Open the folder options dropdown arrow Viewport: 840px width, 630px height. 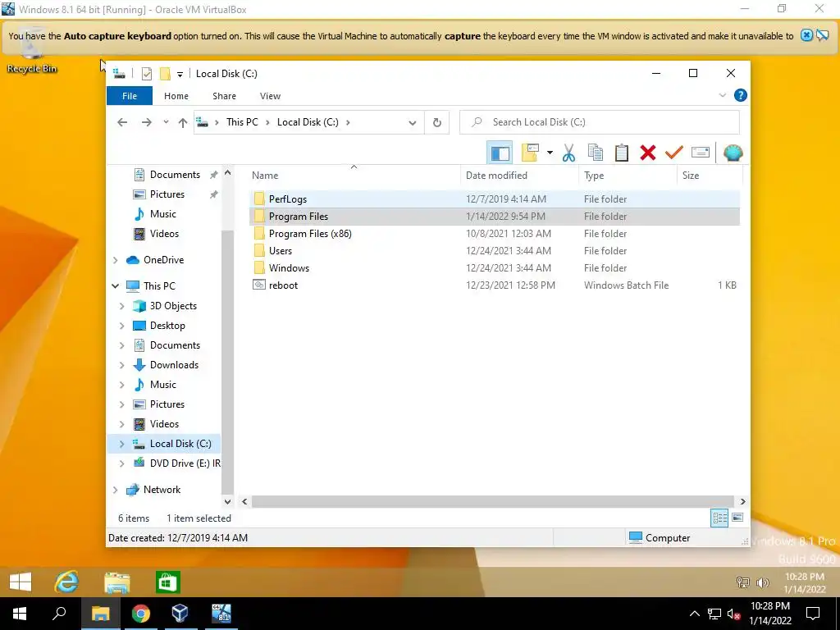[550, 153]
